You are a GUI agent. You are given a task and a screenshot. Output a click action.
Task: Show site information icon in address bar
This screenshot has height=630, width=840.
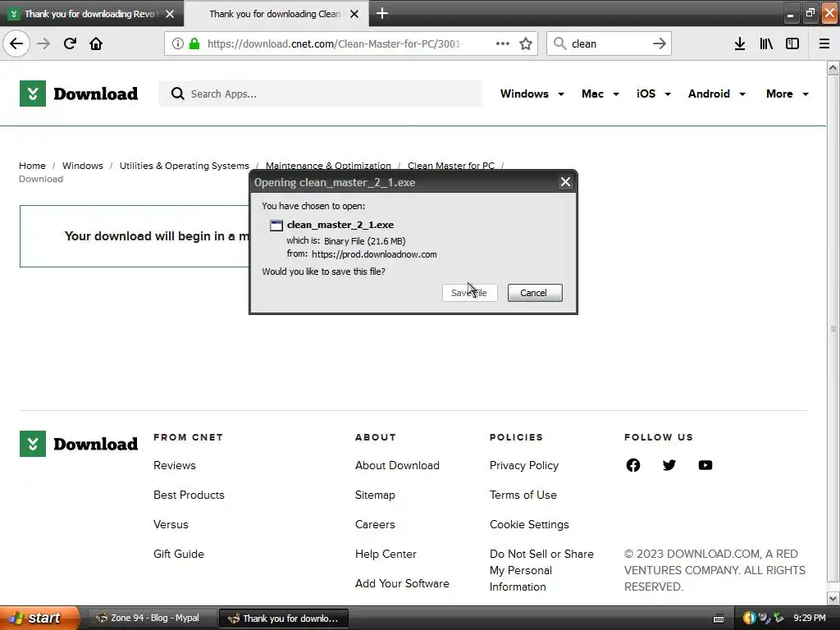click(178, 43)
